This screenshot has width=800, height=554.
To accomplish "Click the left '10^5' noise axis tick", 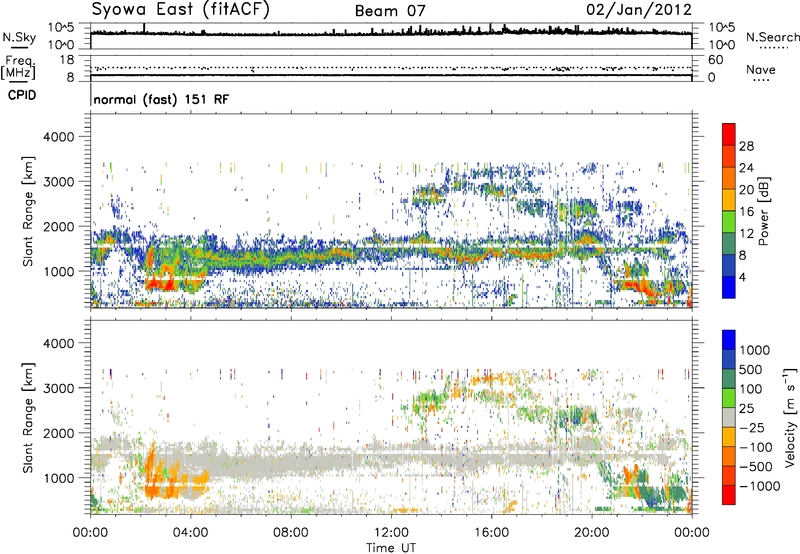I will coord(61,28).
